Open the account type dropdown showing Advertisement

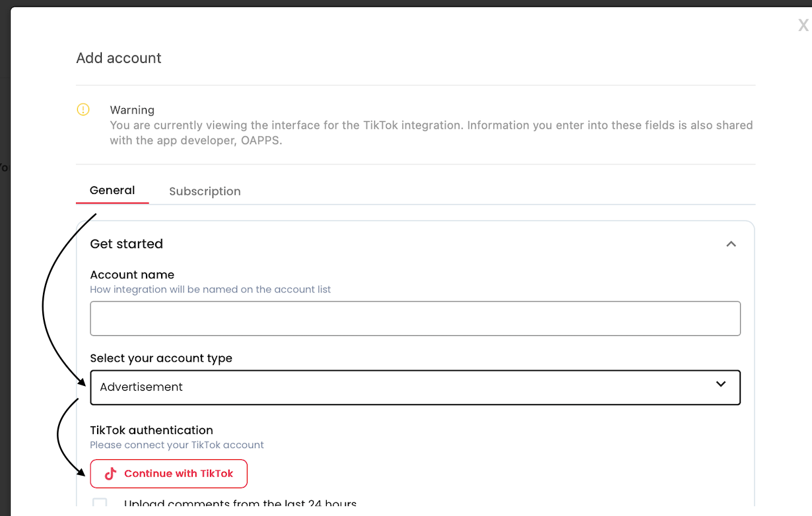415,387
